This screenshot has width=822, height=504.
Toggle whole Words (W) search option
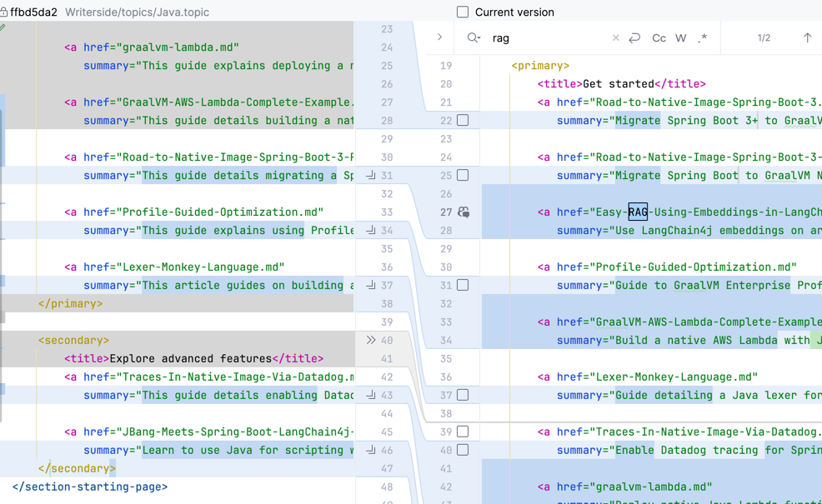680,37
